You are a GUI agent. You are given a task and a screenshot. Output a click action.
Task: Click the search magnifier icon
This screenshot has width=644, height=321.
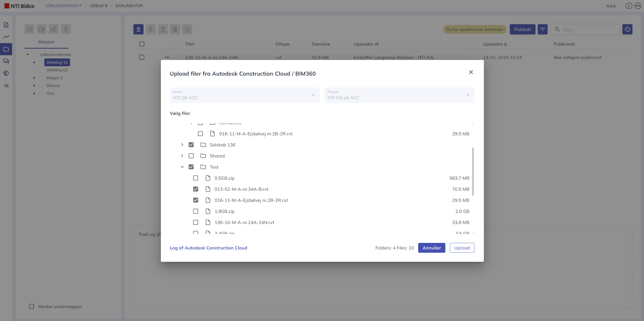(x=557, y=29)
